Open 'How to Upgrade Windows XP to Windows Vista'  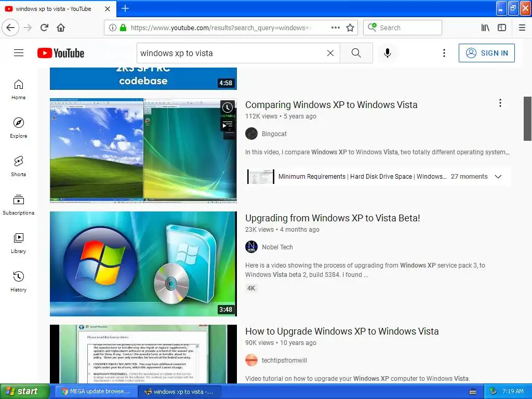point(342,331)
